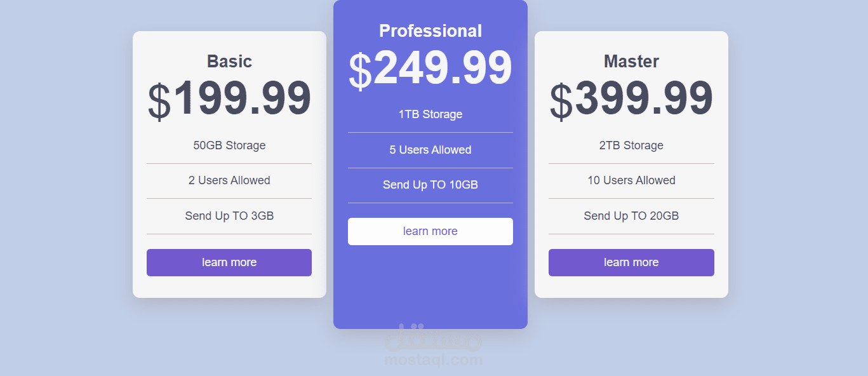Viewport: 868px width, 376px height.
Task: Click the $249.99 price
Action: click(x=431, y=68)
